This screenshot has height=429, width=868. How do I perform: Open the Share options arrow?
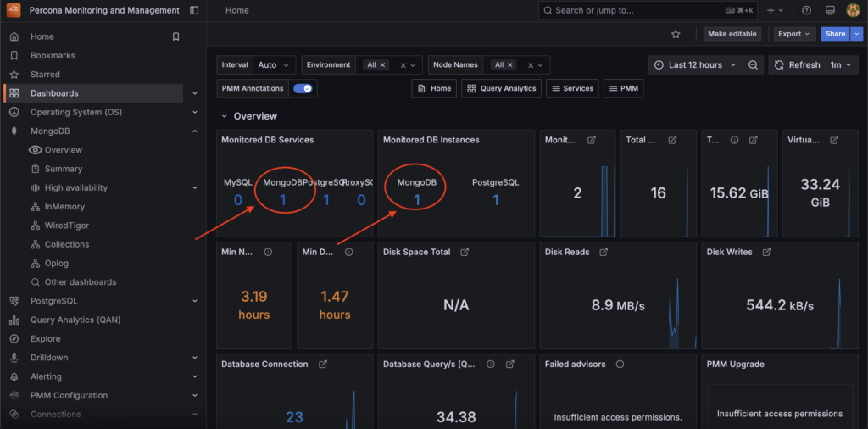click(857, 34)
